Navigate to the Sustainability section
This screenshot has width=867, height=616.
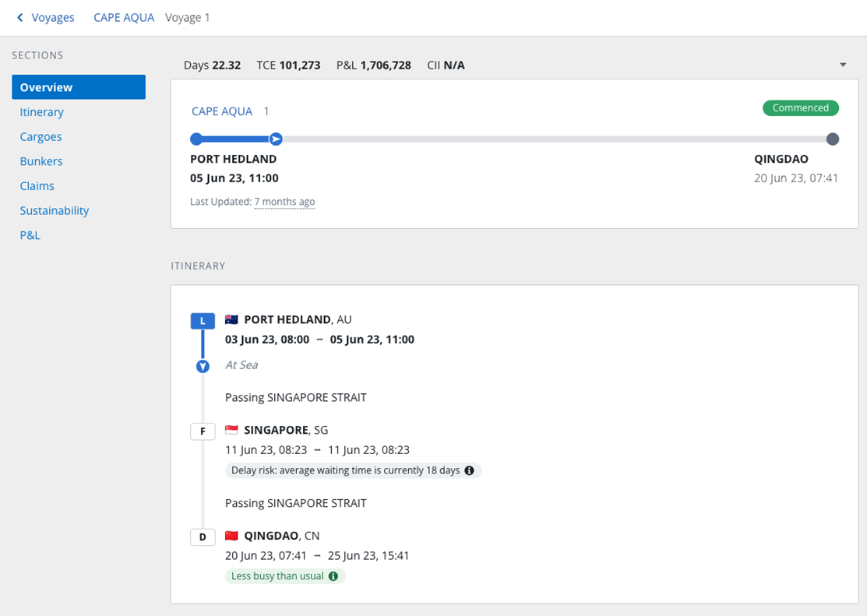pos(55,210)
